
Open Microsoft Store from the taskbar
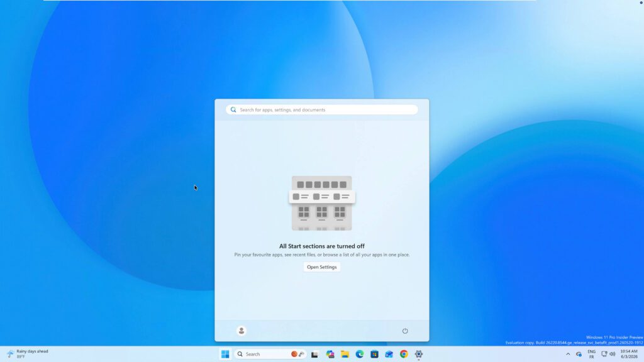(375, 354)
